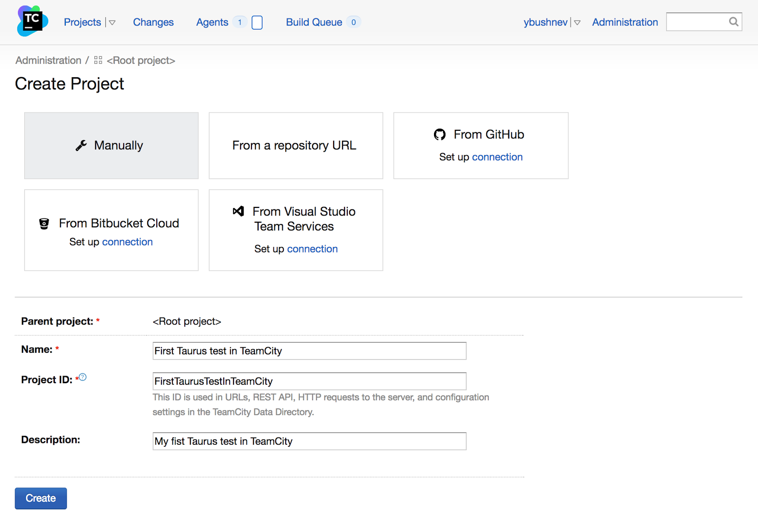Click the Description label

point(51,440)
